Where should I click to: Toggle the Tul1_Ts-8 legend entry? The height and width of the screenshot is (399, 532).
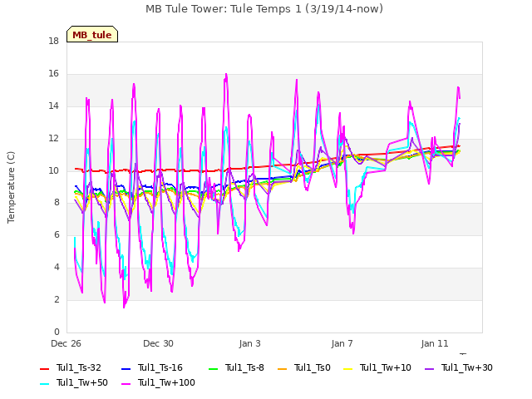pos(236,367)
